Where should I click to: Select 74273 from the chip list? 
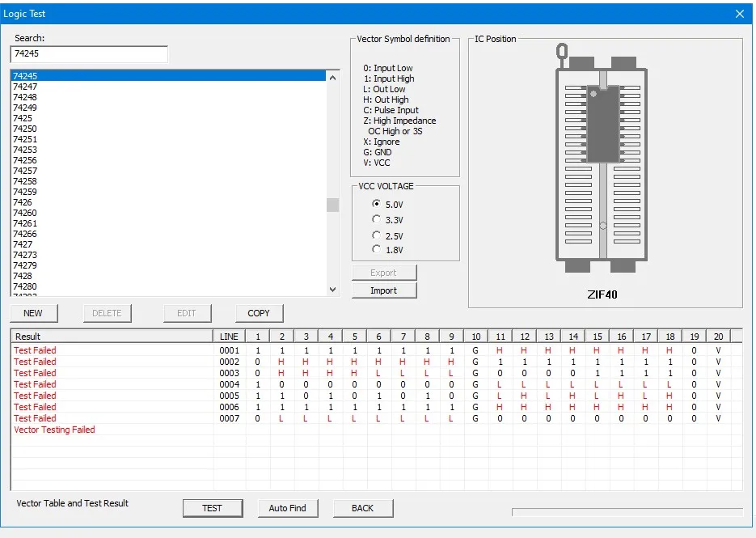click(x=25, y=255)
